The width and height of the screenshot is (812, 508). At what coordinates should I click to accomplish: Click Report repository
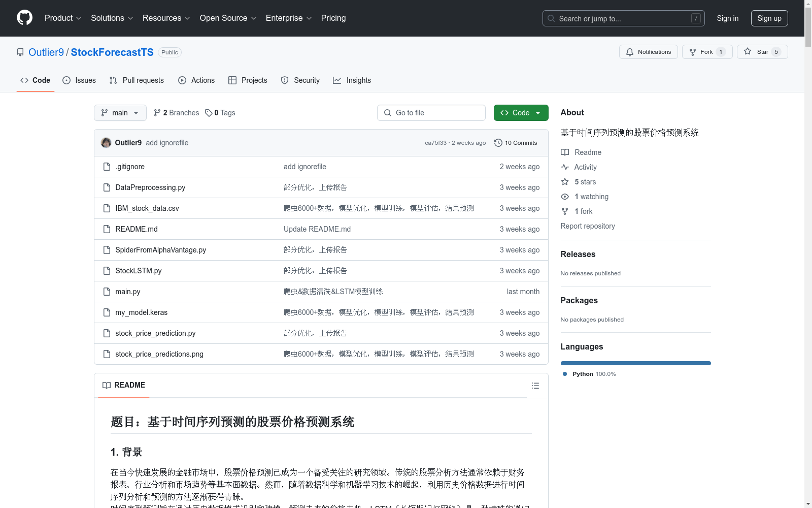point(588,226)
